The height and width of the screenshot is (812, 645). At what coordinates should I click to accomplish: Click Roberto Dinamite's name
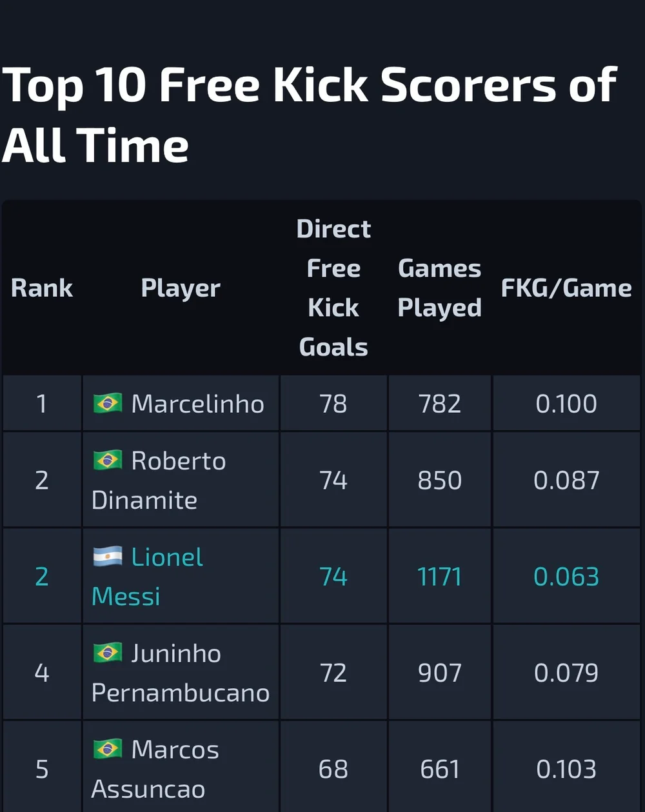(159, 480)
